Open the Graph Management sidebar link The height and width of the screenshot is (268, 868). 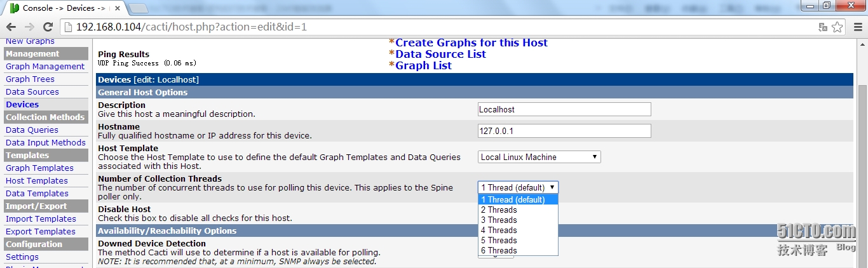click(x=45, y=66)
